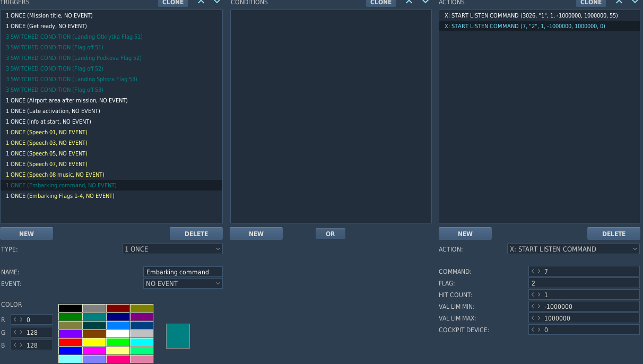Decrease the VAL LIM MAX value
The height and width of the screenshot is (364, 643).
(x=533, y=318)
